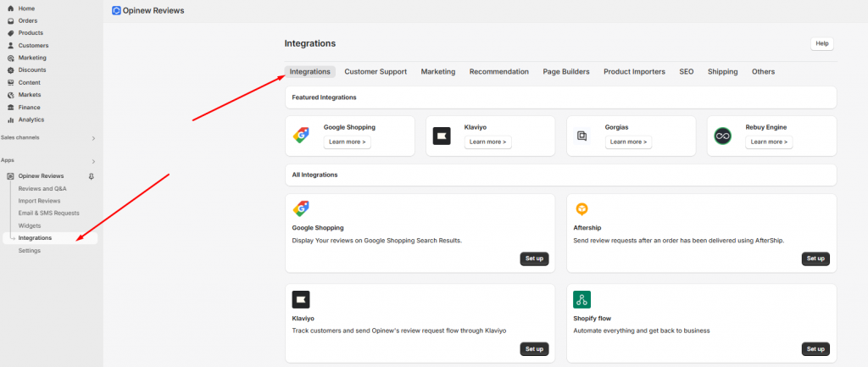Click the Aftership orange icon
This screenshot has height=367, width=868.
(581, 209)
